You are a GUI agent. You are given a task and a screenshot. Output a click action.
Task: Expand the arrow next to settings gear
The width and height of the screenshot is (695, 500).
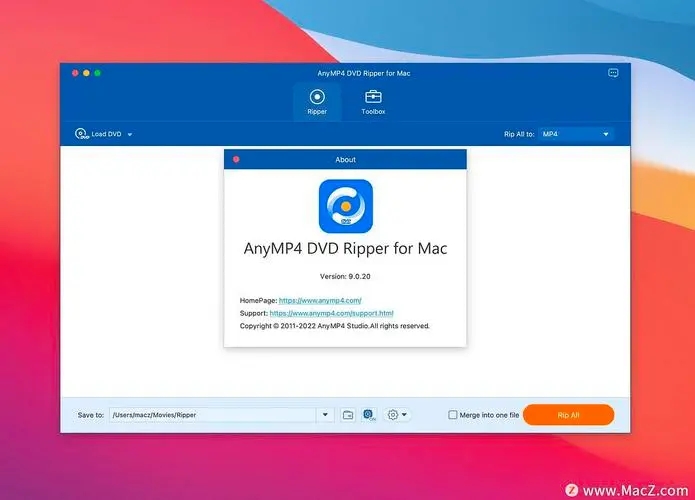point(404,415)
